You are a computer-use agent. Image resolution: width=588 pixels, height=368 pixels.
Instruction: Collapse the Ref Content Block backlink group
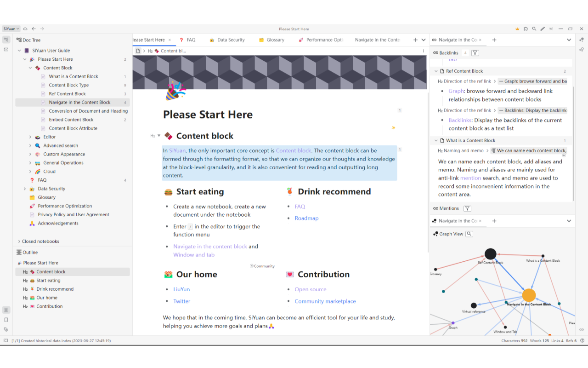[436, 71]
